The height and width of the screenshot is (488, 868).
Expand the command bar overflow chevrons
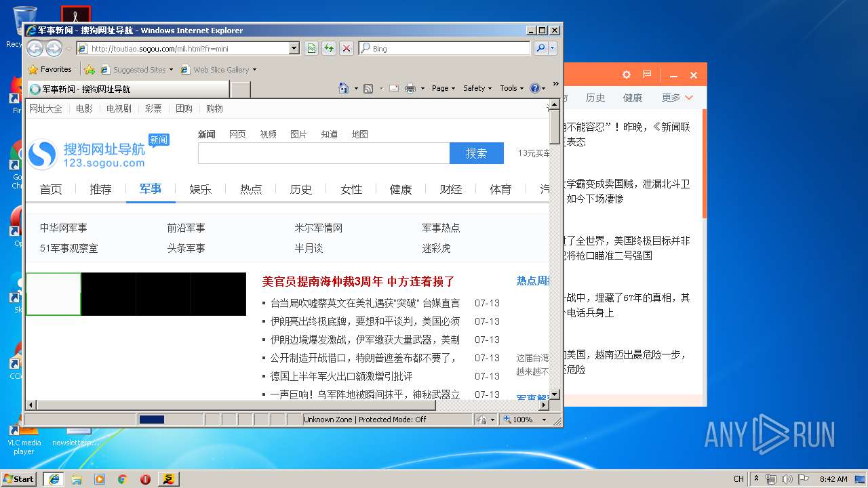[x=555, y=84]
